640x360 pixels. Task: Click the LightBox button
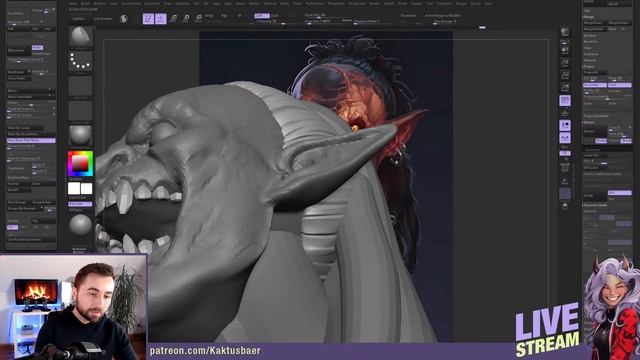(78, 19)
